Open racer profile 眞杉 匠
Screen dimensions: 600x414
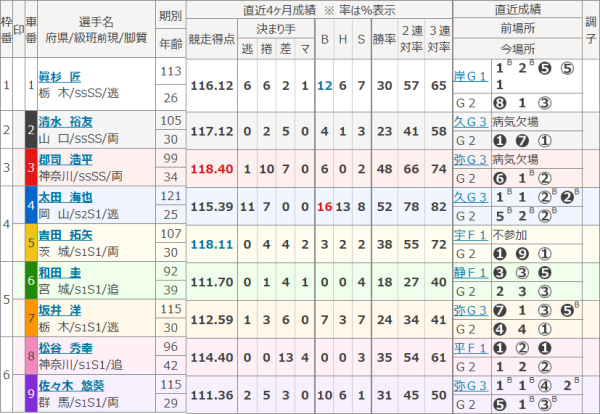(60, 77)
